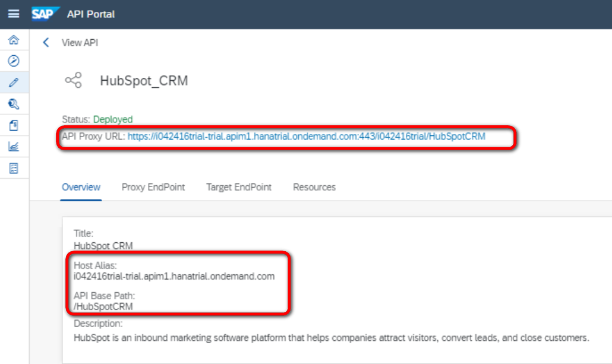Open the Test sidebar icon
This screenshot has height=364, width=612.
click(14, 105)
